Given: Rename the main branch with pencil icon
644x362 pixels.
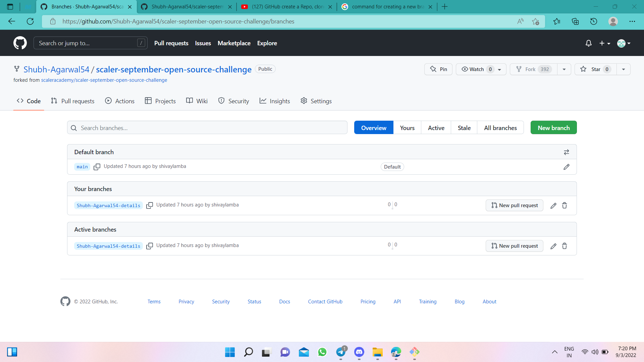Looking at the screenshot, I should [x=567, y=167].
